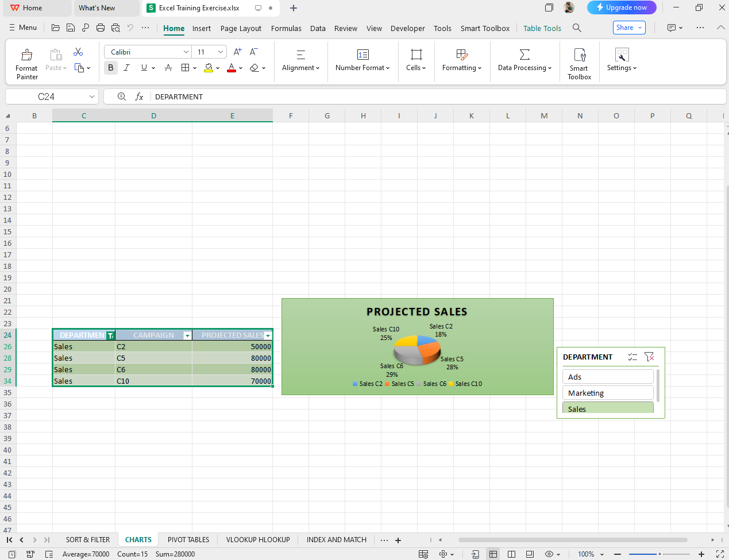Increase font size with A+ icon

tap(238, 52)
